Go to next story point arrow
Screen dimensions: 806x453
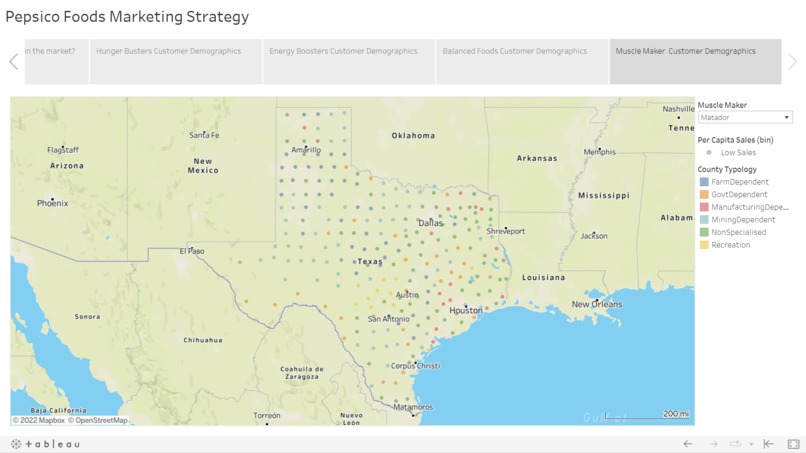click(x=793, y=62)
